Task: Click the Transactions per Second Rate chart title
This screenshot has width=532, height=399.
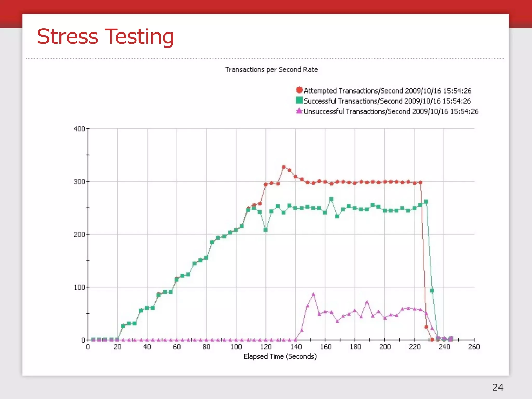Action: click(271, 70)
